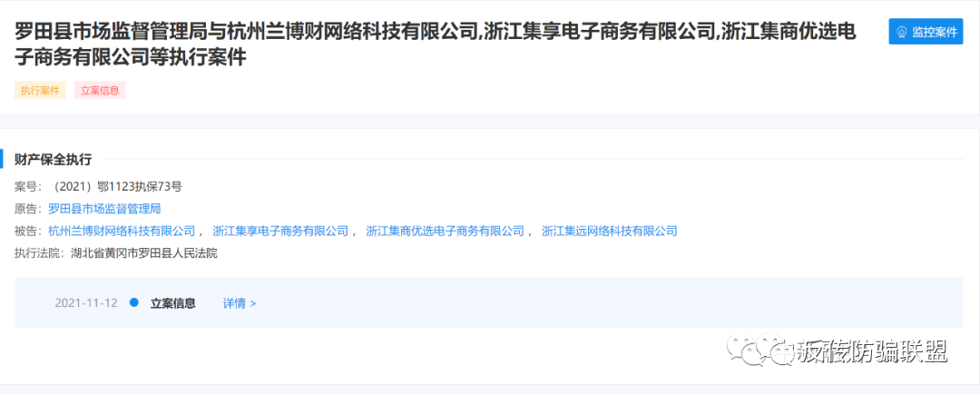
Task: Click the bold 立案信息 timeline entry
Action: 173,303
